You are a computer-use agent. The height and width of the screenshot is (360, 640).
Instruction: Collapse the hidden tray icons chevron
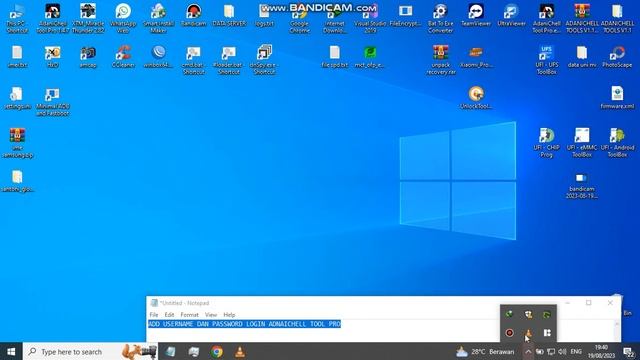tap(528, 351)
